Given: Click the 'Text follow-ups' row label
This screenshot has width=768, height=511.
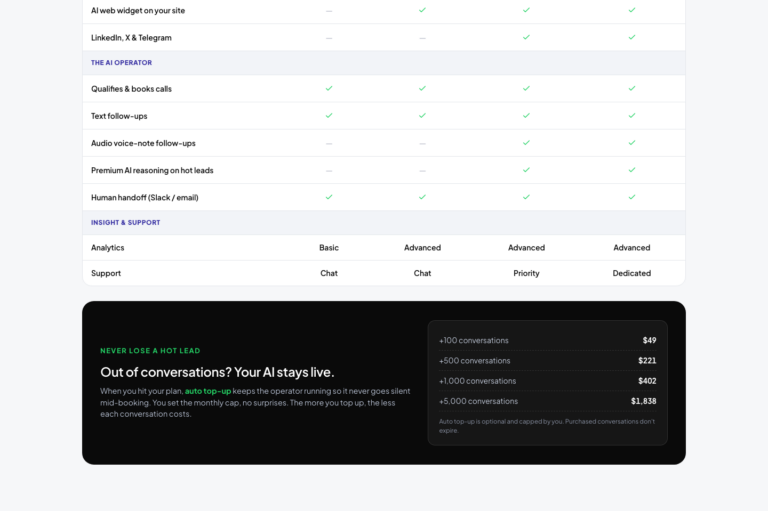Looking at the screenshot, I should [119, 116].
